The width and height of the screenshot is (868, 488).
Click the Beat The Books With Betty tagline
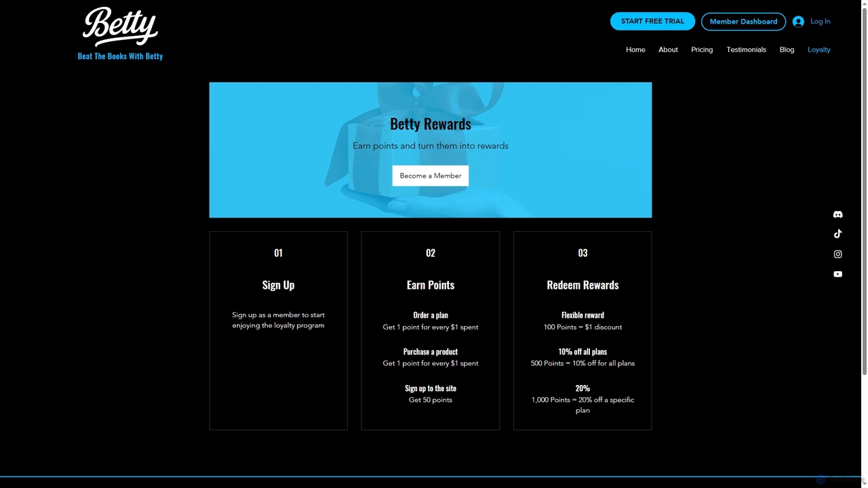(120, 56)
